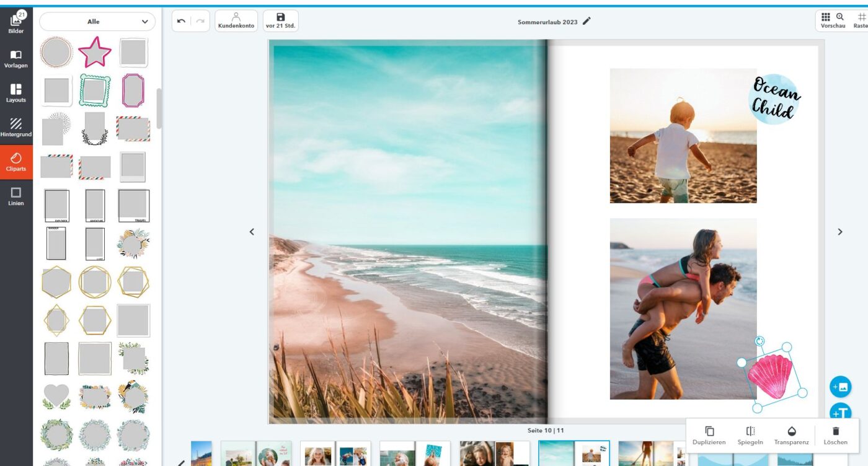
Task: Choose the green wavy-edge frame clipart
Action: click(95, 90)
